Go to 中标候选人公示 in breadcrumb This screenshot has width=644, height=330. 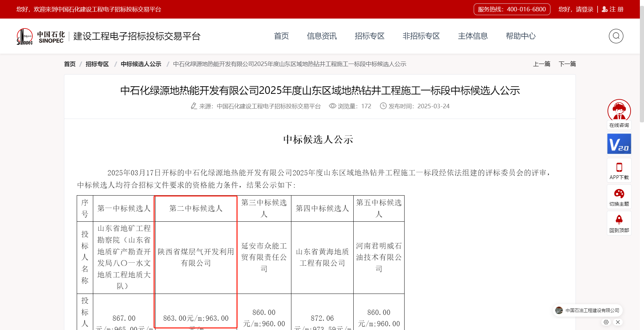point(141,64)
